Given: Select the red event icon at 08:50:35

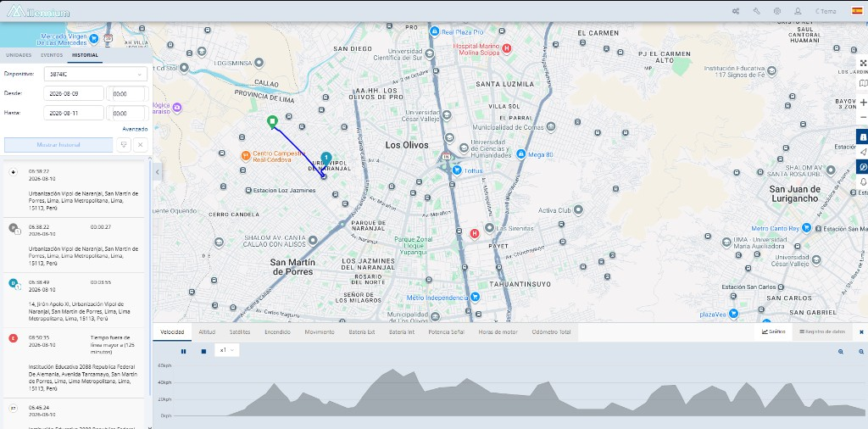Looking at the screenshot, I should 14,338.
